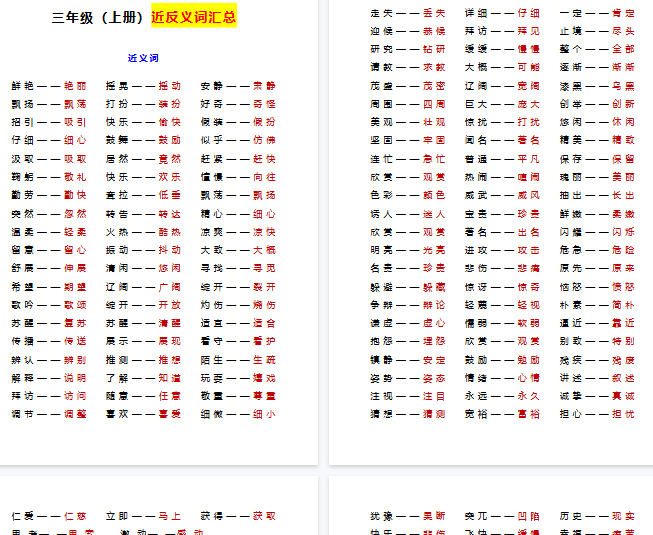Select the pair 巨大——庞大
Image resolution: width=653 pixels, height=535 pixels.
(502, 104)
